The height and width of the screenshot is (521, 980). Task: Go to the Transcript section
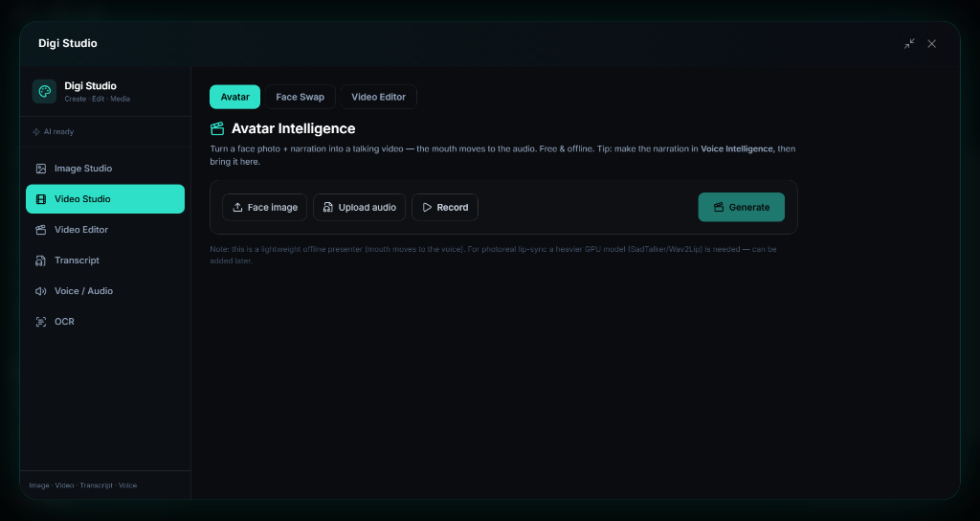[105, 260]
